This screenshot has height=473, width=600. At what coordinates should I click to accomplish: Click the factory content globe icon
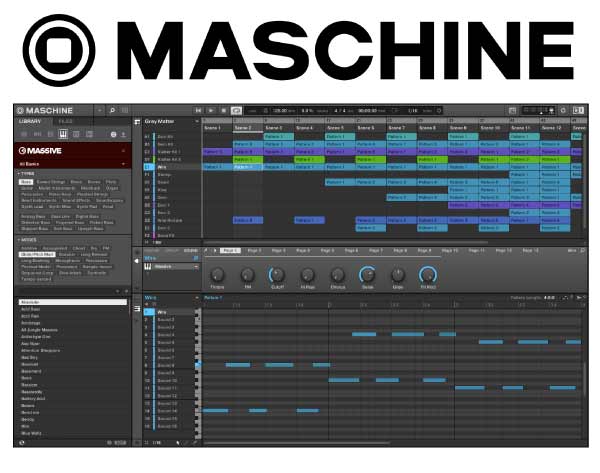coord(114,134)
